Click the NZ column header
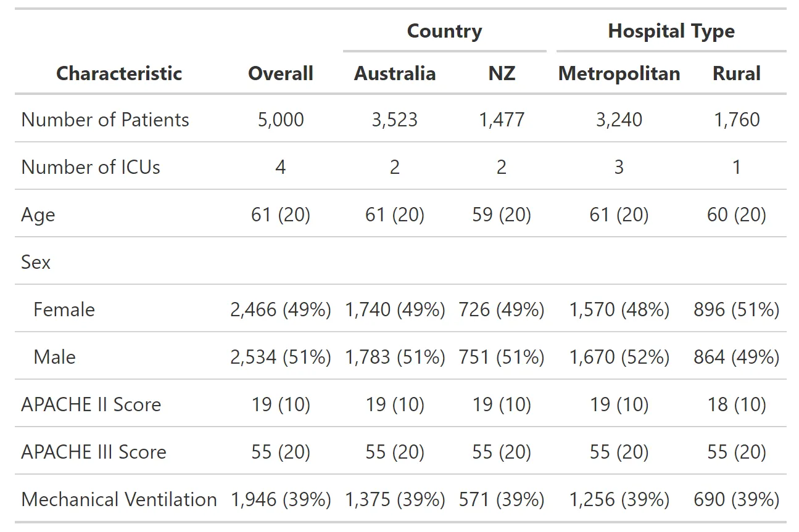 coord(502,74)
